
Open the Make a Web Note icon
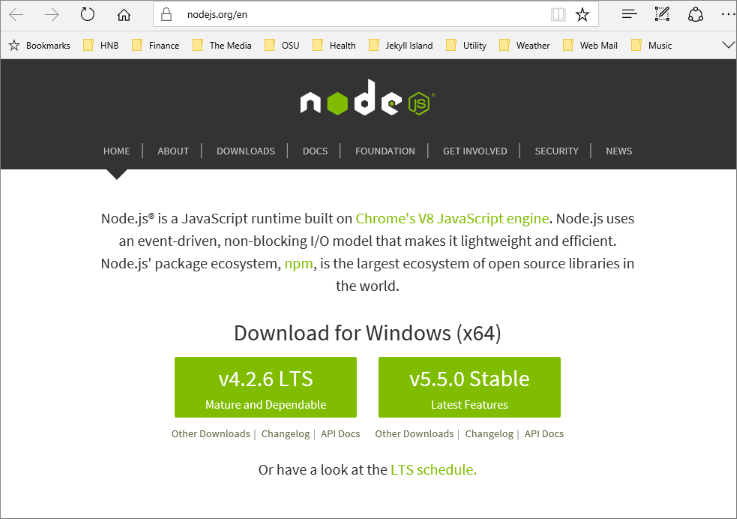(x=661, y=14)
